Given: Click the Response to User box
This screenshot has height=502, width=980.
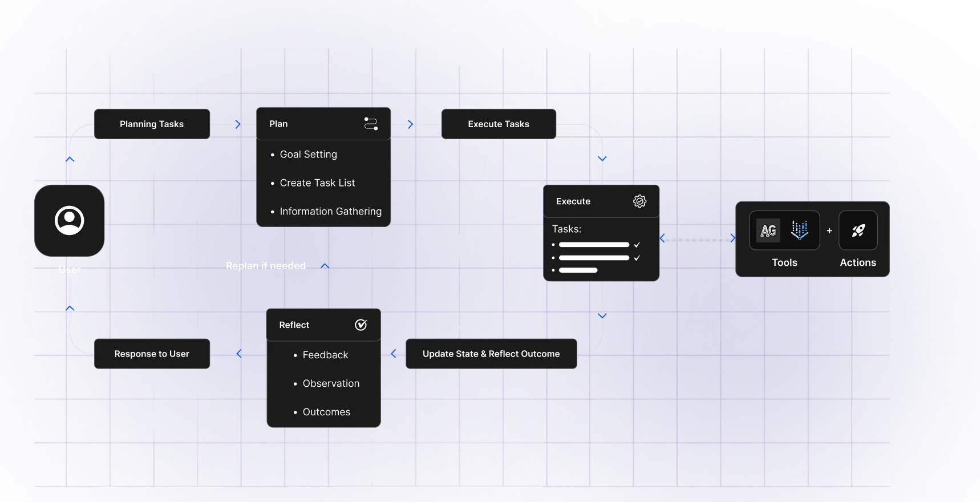Looking at the screenshot, I should pos(152,354).
